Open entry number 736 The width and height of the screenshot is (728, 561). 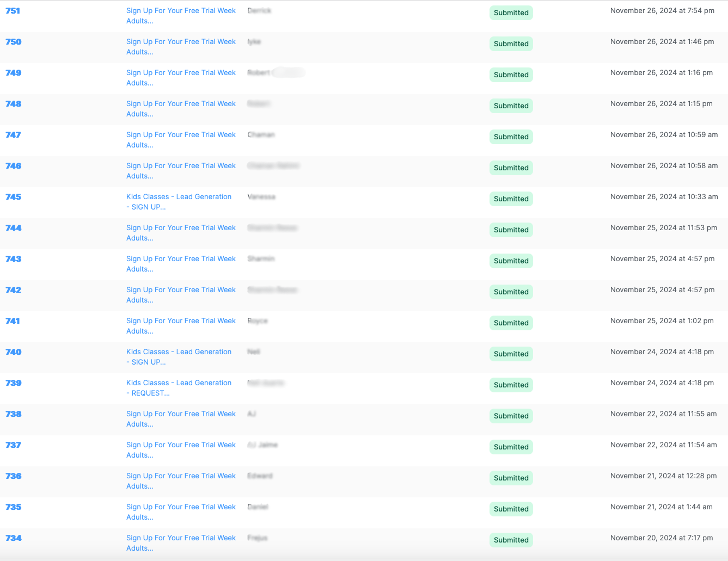pos(13,476)
